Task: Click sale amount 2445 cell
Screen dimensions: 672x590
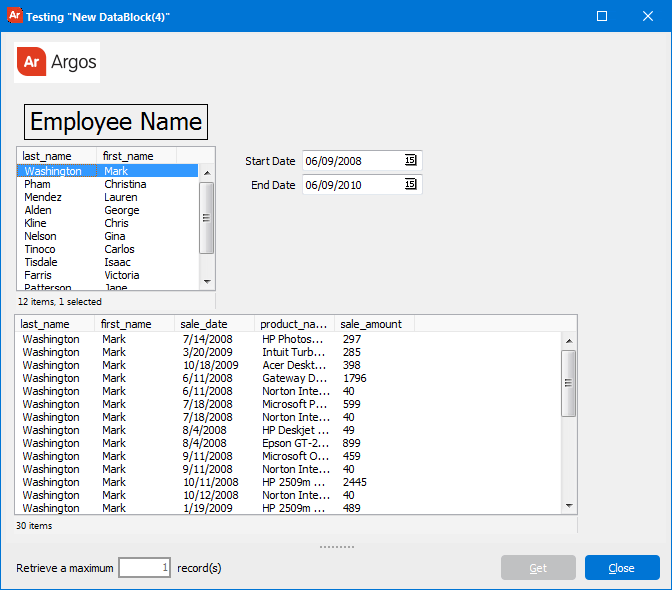Action: point(354,482)
